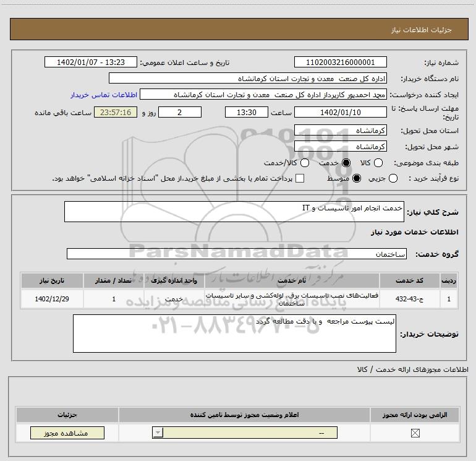Click the service name cell in row 1

click(x=292, y=299)
